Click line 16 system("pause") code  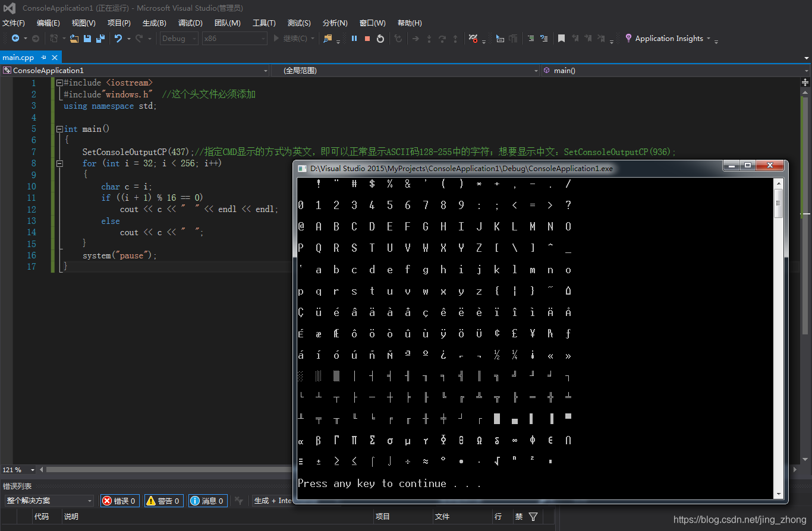click(119, 256)
